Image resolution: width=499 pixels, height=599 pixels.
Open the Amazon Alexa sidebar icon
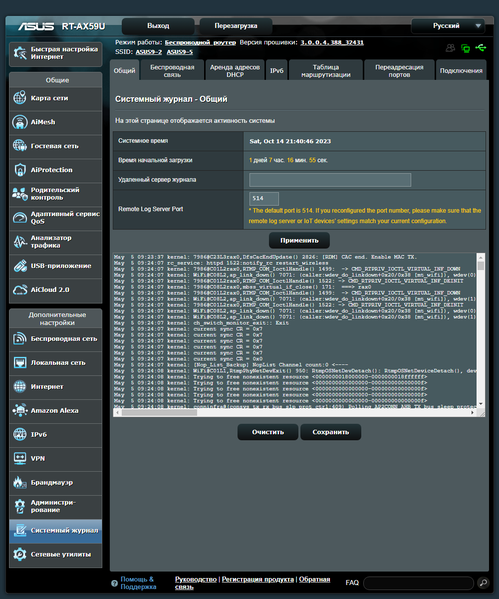(19, 410)
